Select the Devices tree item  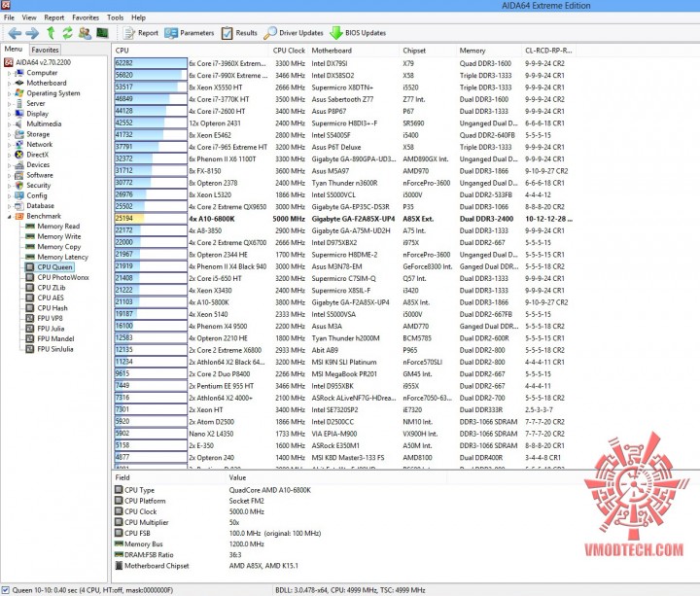(x=32, y=164)
